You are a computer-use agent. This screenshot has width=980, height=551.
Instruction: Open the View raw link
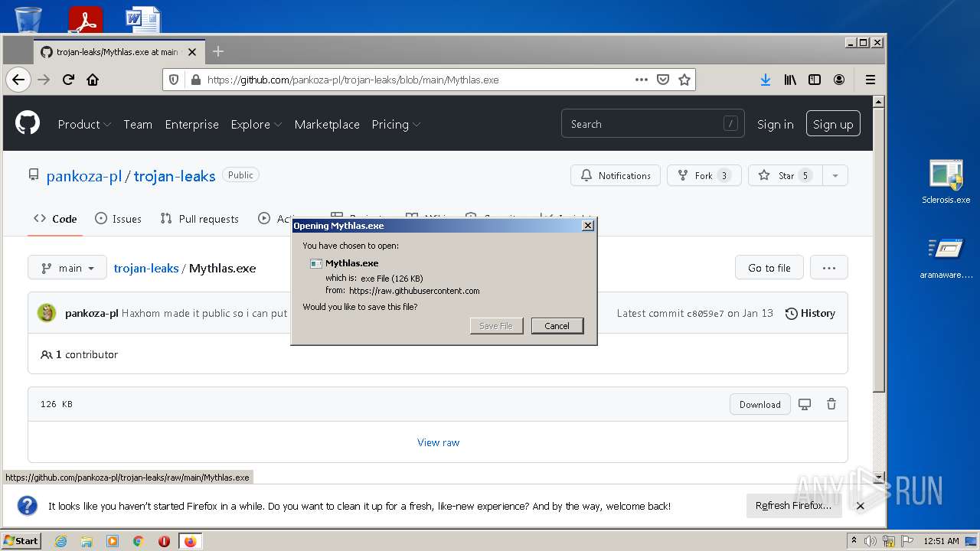[x=438, y=442]
